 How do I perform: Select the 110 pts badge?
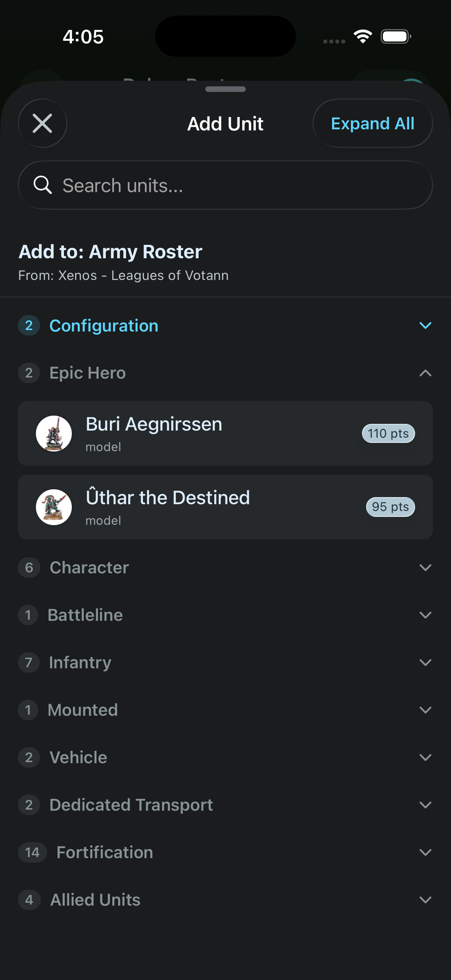(388, 433)
